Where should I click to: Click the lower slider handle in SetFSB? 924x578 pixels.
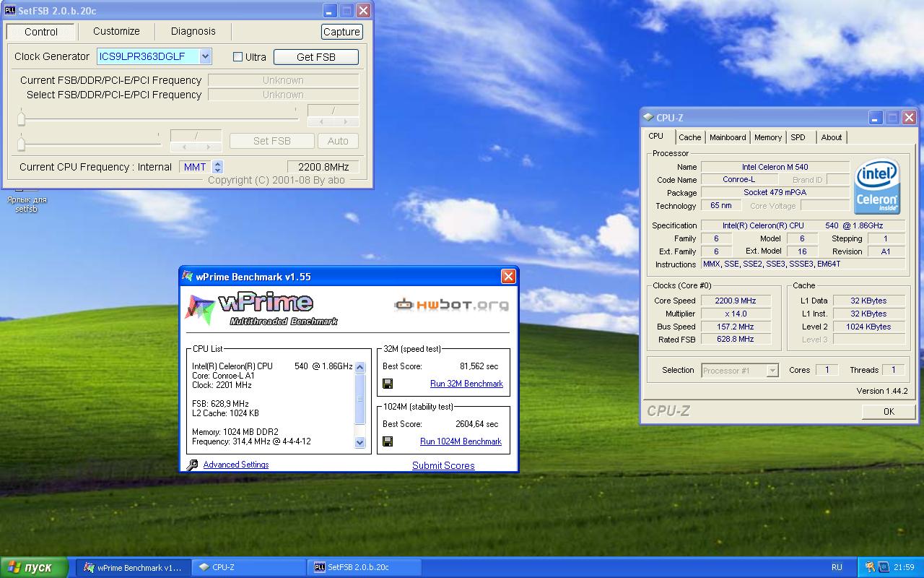click(21, 143)
